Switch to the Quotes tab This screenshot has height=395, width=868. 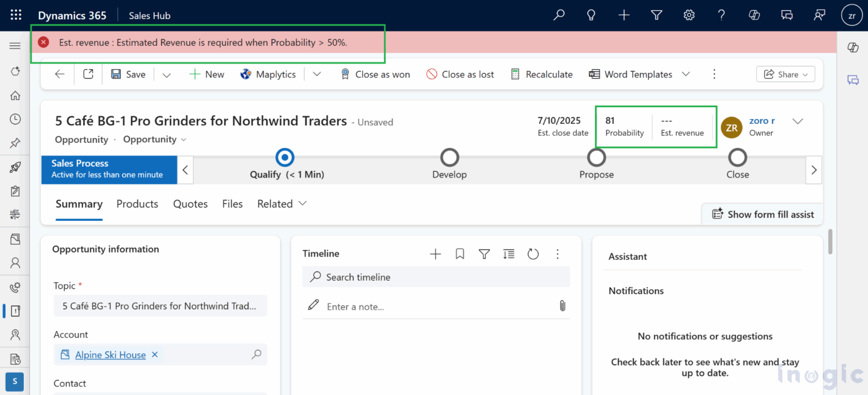tap(190, 204)
